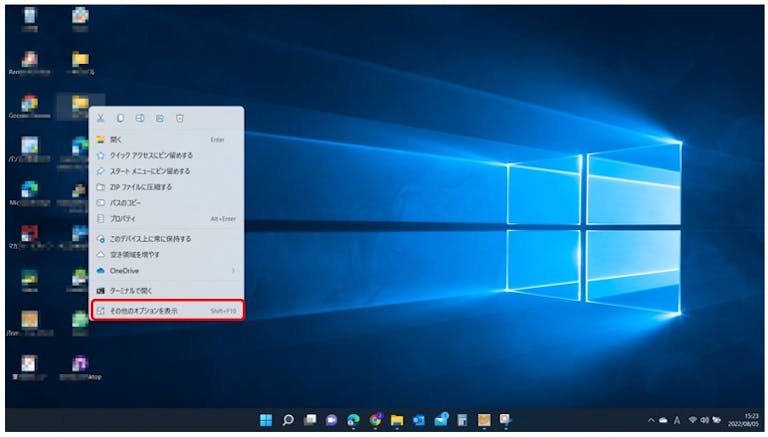Click the Cut scissors icon in context menu
The image size is (768, 437).
tap(100, 119)
